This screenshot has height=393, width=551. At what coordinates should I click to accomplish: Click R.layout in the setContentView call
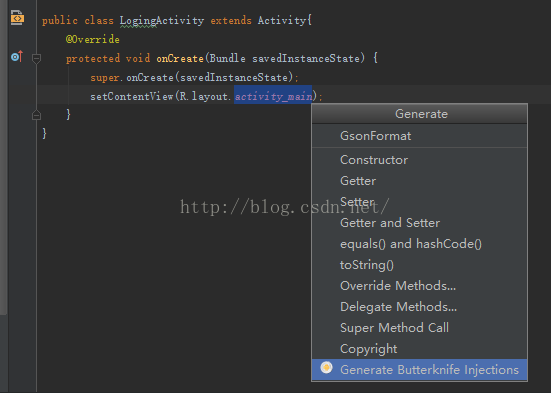203,96
